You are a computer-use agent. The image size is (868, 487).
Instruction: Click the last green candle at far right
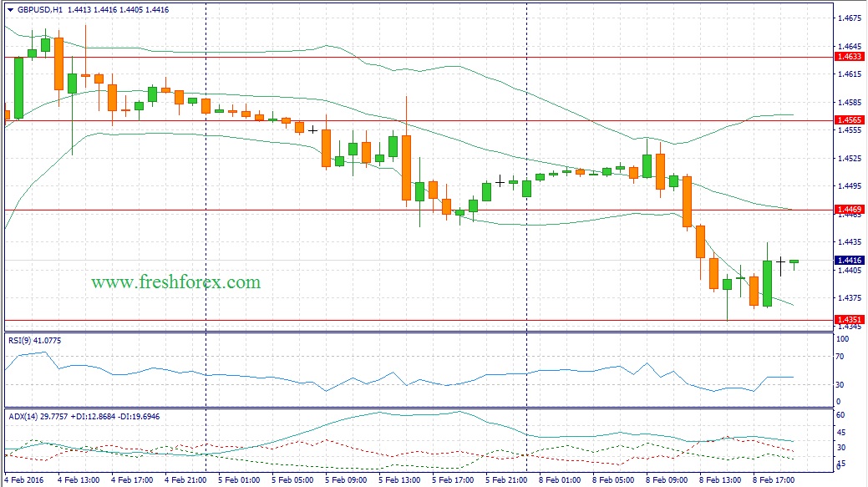tap(794, 263)
